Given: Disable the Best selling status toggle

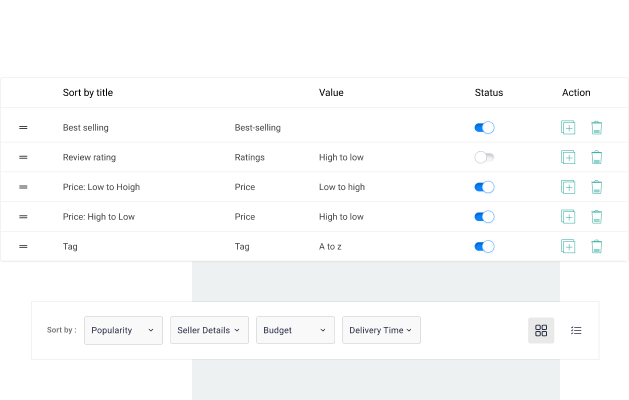Looking at the screenshot, I should (x=484, y=128).
